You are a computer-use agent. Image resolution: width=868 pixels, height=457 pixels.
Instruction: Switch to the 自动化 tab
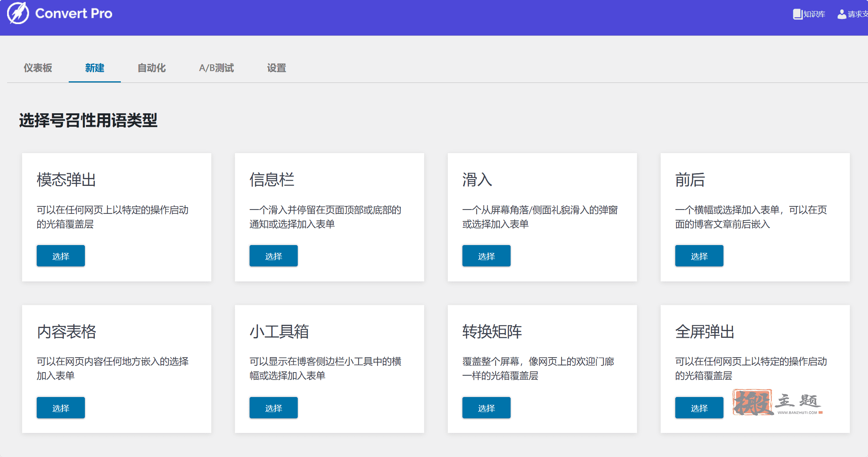pyautogui.click(x=152, y=68)
